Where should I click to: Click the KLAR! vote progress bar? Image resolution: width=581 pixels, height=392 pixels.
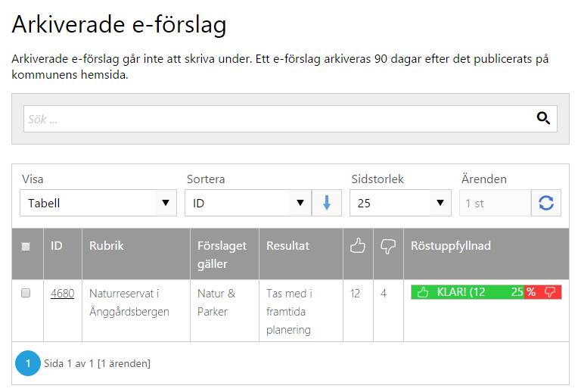point(486,292)
